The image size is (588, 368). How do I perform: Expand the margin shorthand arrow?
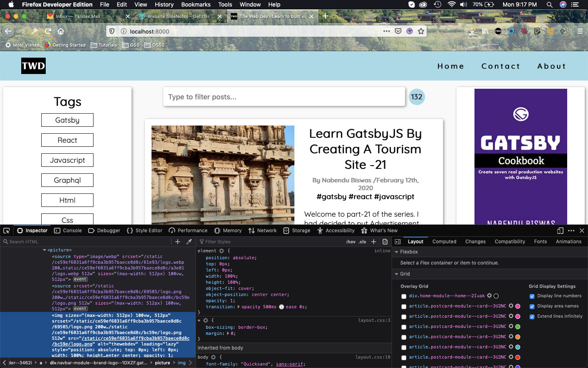(228, 333)
